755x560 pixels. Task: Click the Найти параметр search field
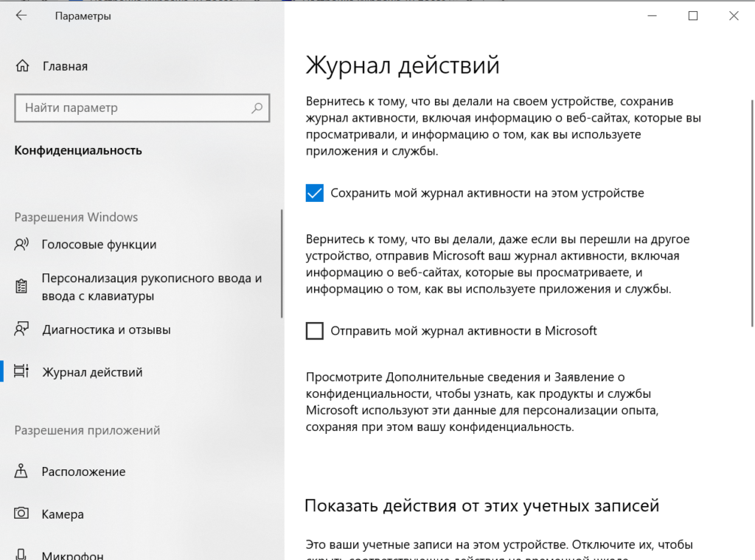[142, 108]
